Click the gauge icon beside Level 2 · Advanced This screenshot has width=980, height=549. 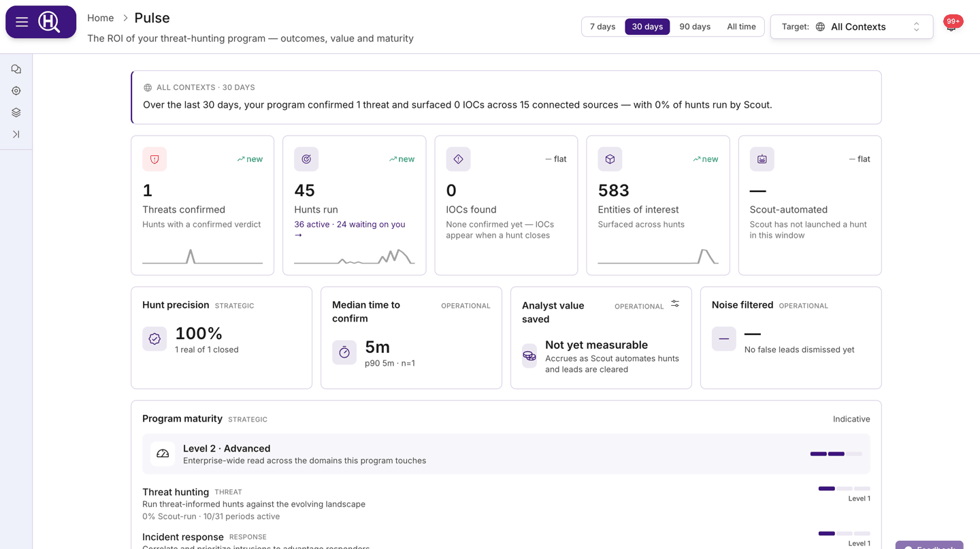(163, 454)
